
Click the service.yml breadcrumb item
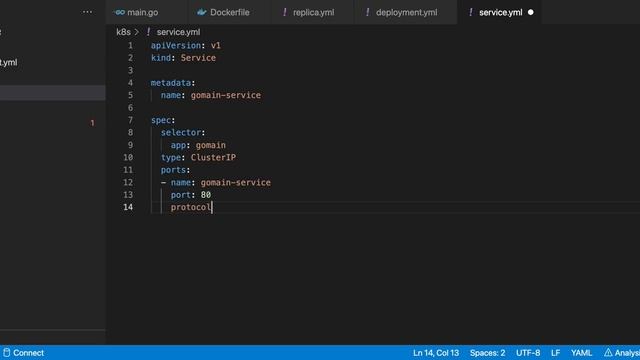[x=178, y=32]
